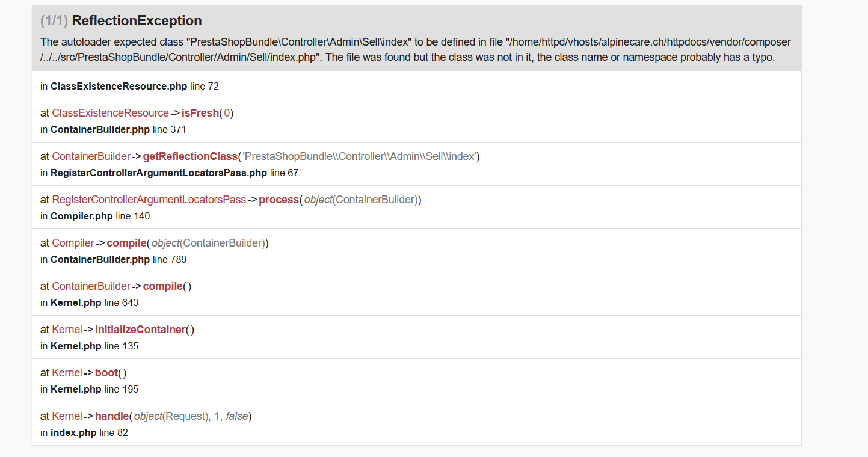The width and height of the screenshot is (868, 457).
Task: Open Compiler.php line 140 file reference
Action: pyautogui.click(x=81, y=216)
